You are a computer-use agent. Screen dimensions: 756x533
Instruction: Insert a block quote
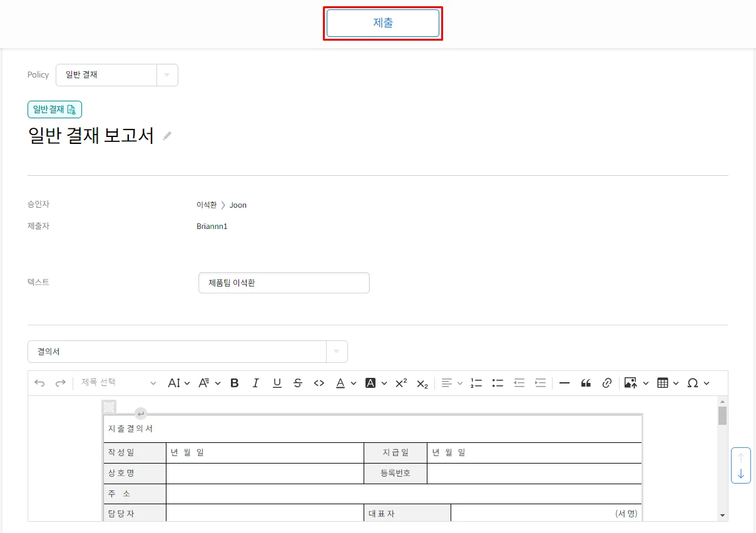(x=586, y=383)
